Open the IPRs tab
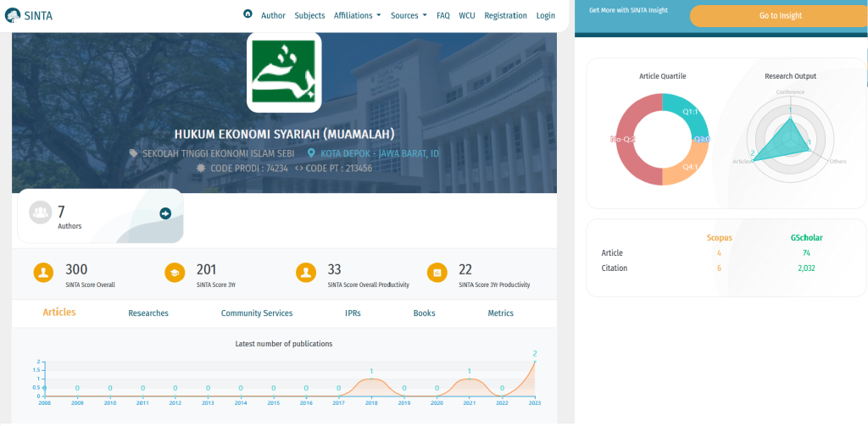This screenshot has width=868, height=426. [x=353, y=313]
